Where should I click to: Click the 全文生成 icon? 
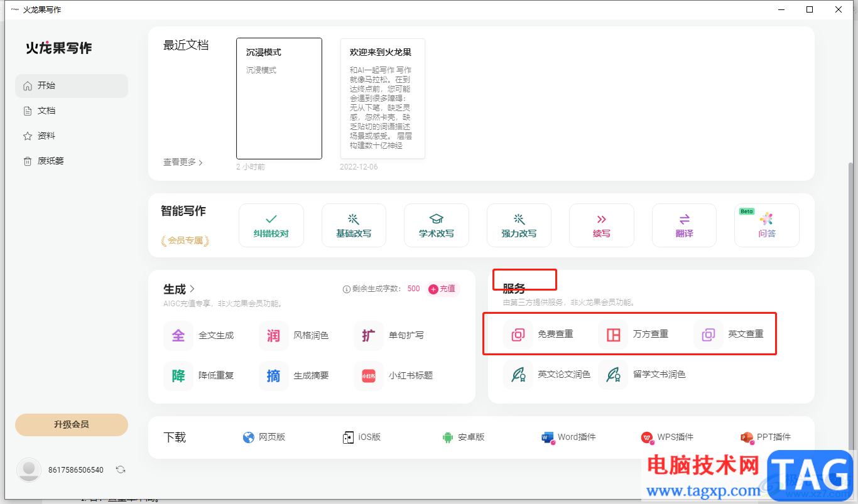click(x=178, y=336)
